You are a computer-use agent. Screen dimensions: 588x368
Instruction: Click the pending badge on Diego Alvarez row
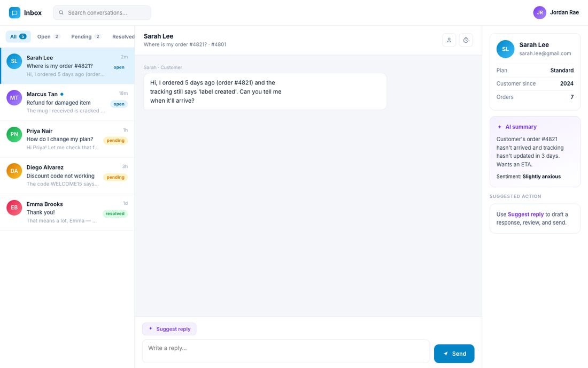[x=115, y=178]
